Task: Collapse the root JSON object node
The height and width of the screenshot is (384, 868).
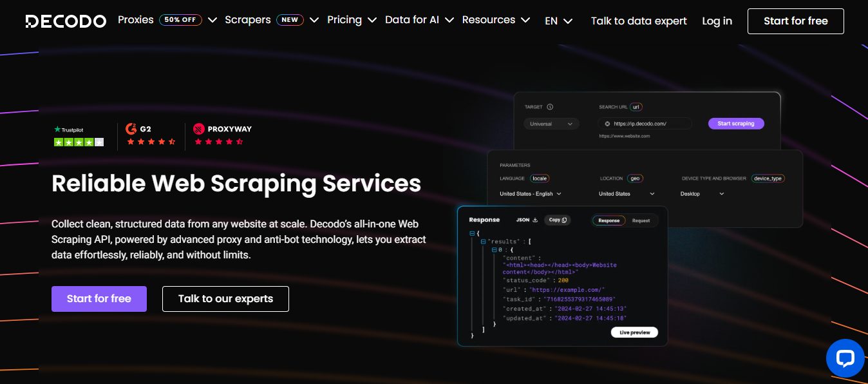Action: pos(472,233)
